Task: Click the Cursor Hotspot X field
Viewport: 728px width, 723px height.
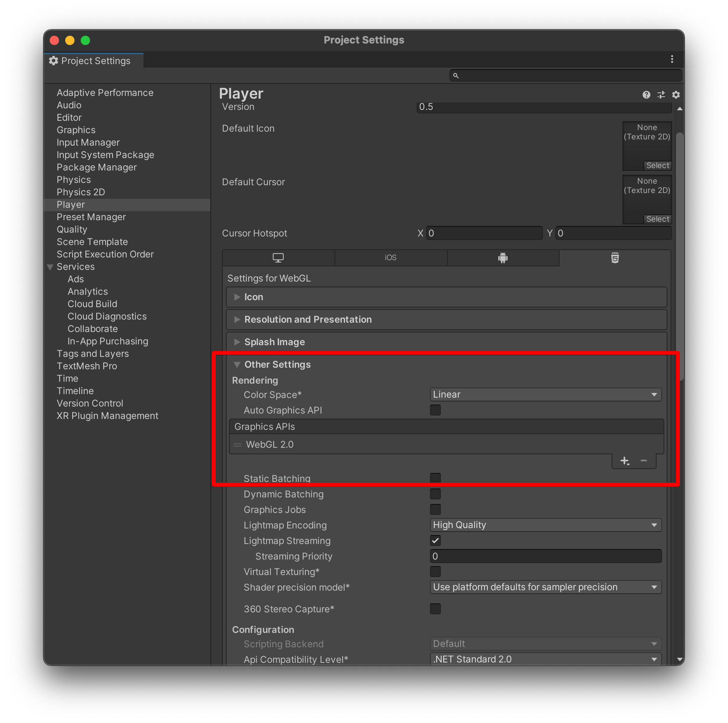Action: (484, 233)
